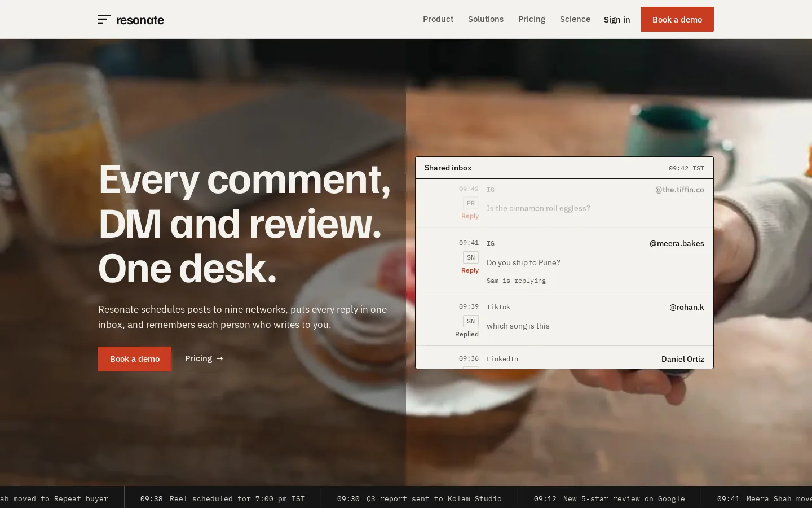The image size is (812, 508).
Task: Select the message 'Is the cinnamon roll eggless?'
Action: point(539,208)
